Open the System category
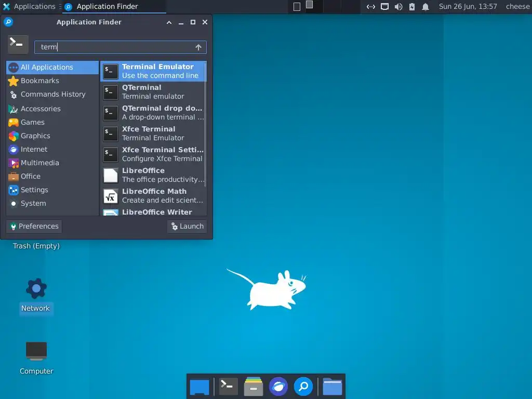Viewport: 532px width, 399px height. click(52, 204)
